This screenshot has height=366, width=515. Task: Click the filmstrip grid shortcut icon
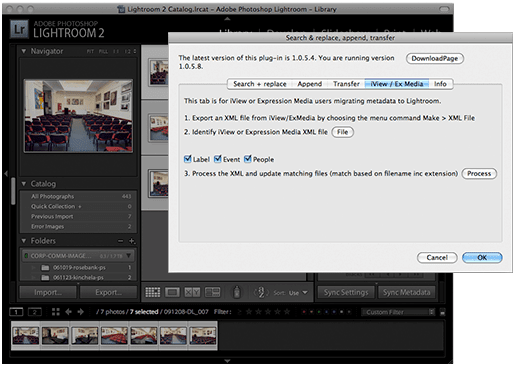(56, 312)
